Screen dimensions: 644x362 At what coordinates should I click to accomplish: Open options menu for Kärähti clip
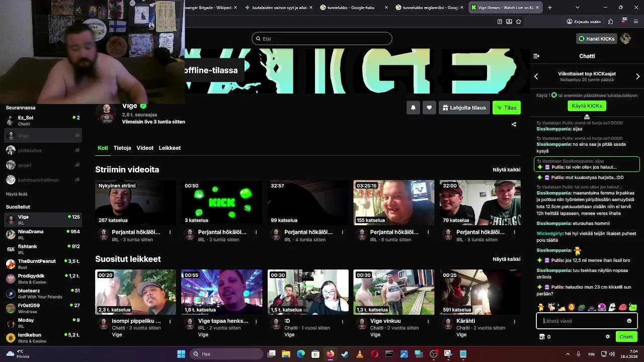pyautogui.click(x=514, y=321)
